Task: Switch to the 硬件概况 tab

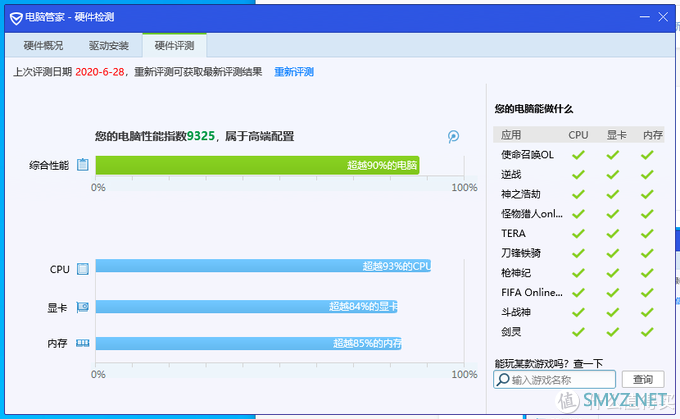Action: tap(43, 46)
